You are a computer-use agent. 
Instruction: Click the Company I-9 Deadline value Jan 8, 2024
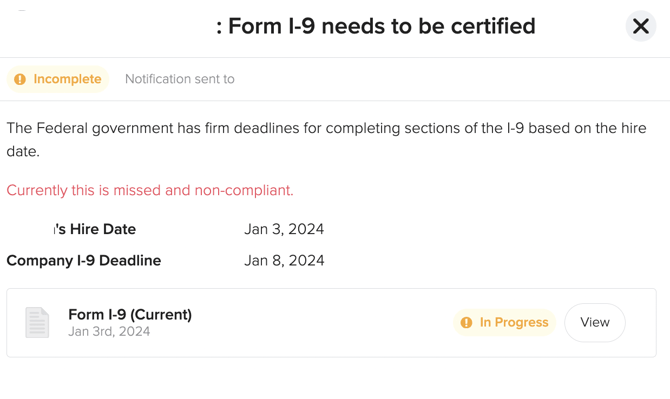click(x=284, y=261)
